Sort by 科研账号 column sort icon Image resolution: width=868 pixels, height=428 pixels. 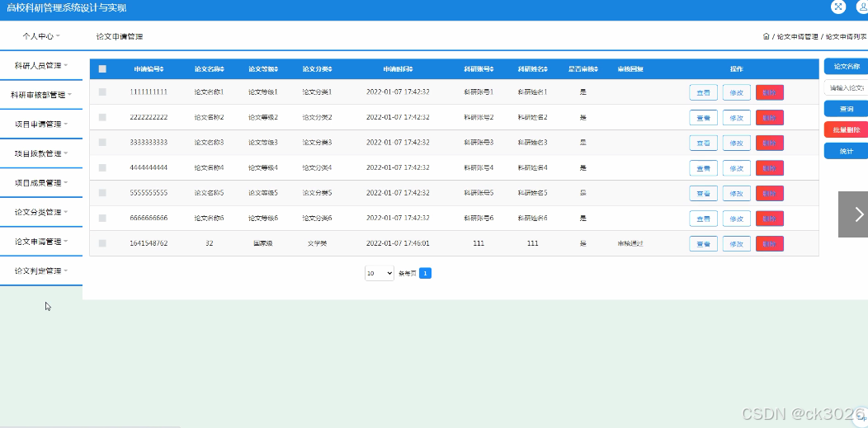coord(492,69)
